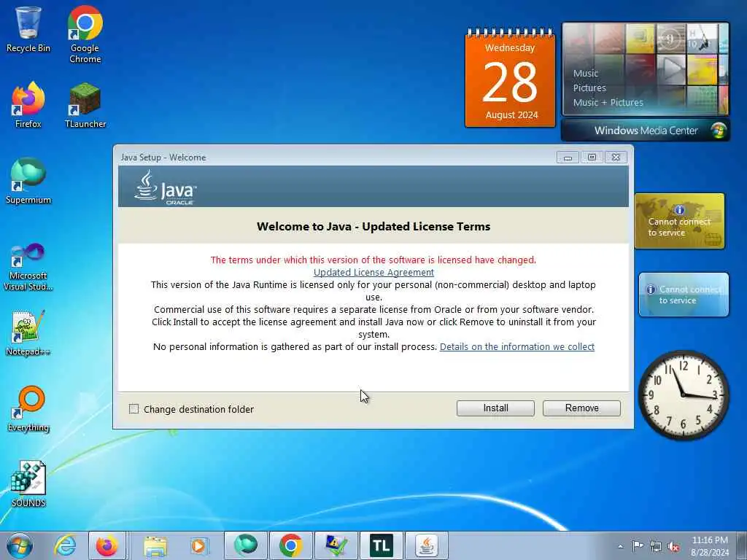
Task: Select the Microsoft Visual Studio desktop shortcut
Action: [28, 267]
